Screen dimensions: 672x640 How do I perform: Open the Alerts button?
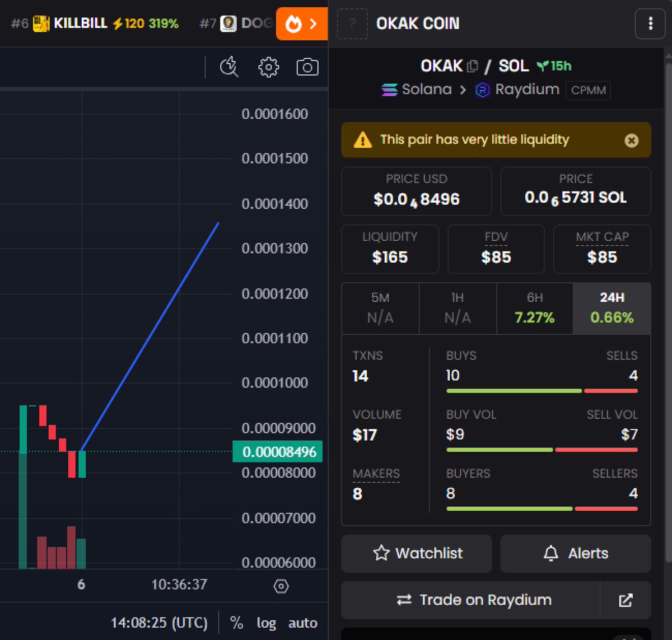click(576, 553)
